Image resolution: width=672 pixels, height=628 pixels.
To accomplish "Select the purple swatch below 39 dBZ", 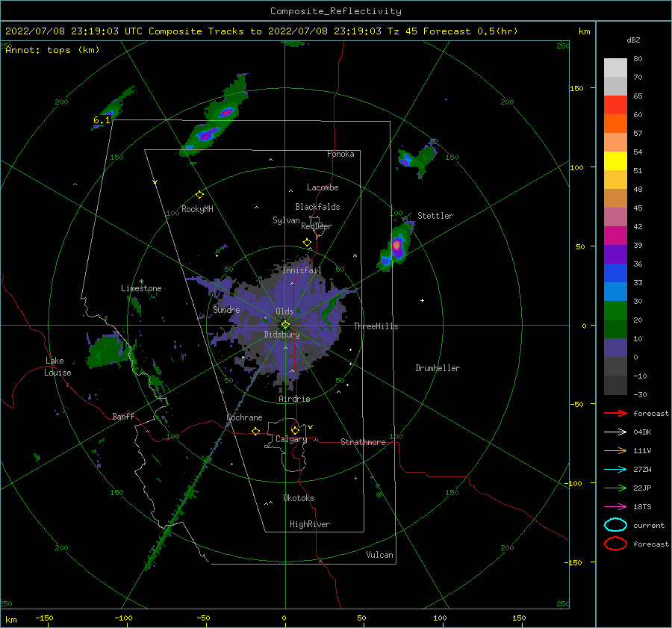I will [615, 254].
